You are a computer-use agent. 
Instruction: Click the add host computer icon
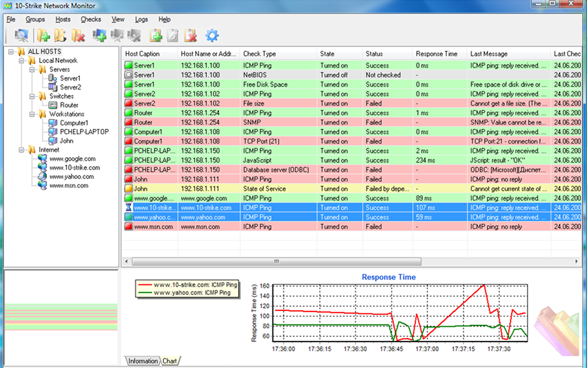coord(100,36)
